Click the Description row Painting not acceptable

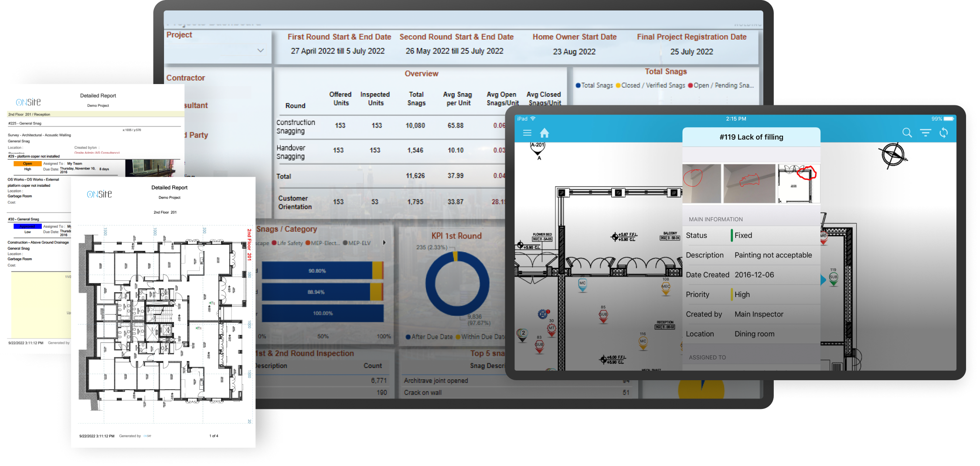751,255
